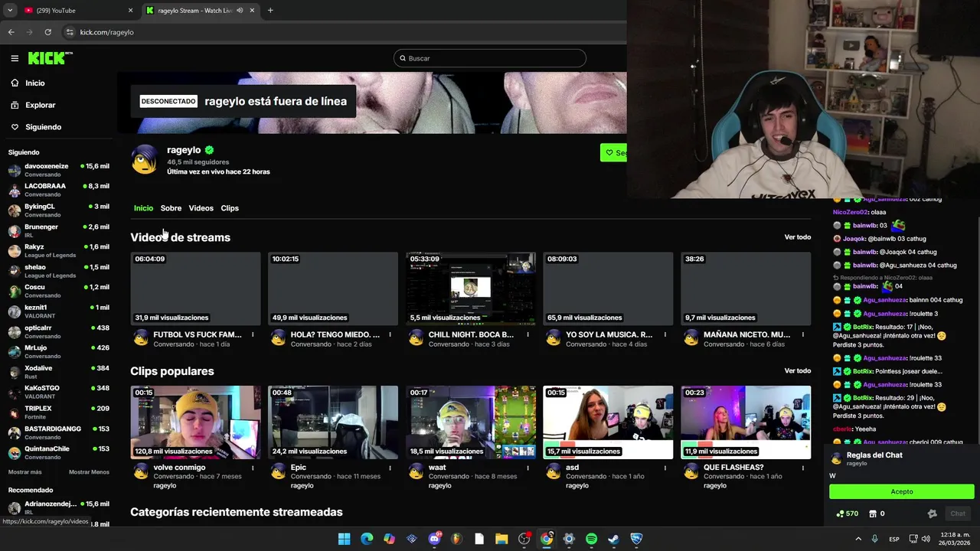The height and width of the screenshot is (551, 980).
Task: Click rageylo avatar under Epic clip
Action: click(x=278, y=471)
